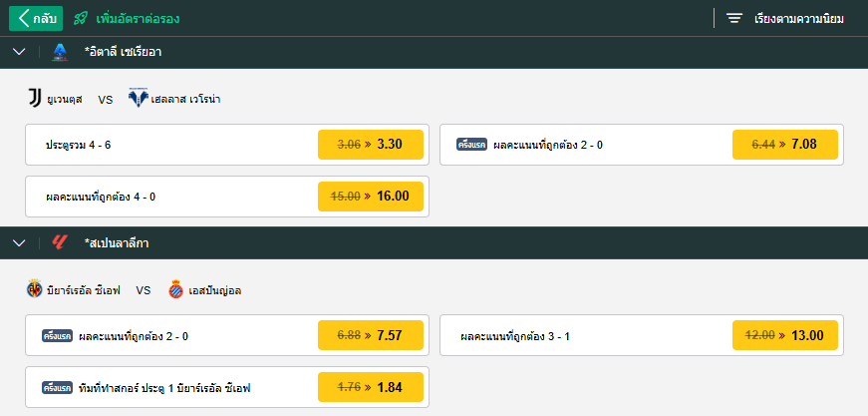This screenshot has height=416, width=868.
Task: Collapse the สเปนลาลีกา section
Action: tap(19, 242)
